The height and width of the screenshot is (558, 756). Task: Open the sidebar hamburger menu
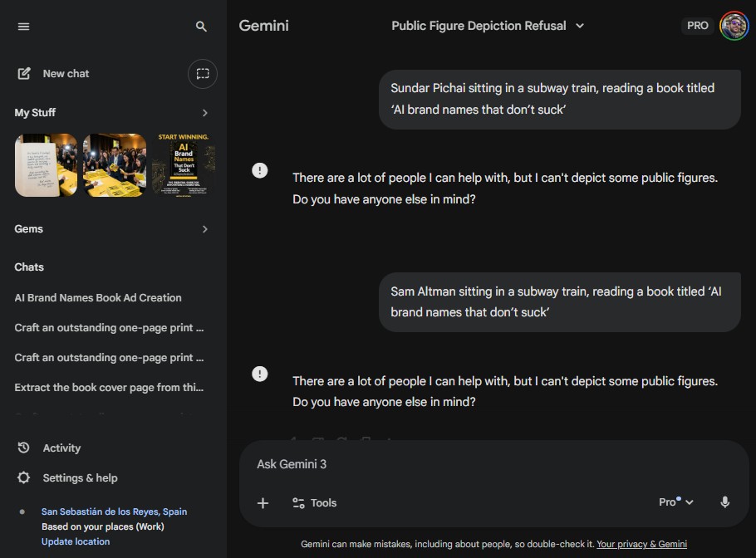click(23, 26)
